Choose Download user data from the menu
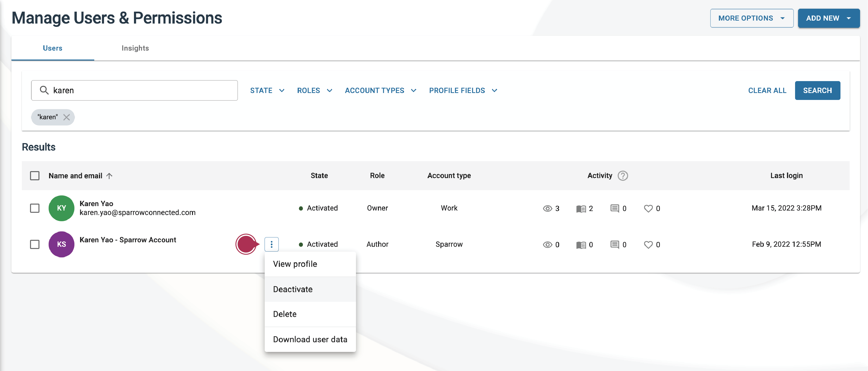Viewport: 868px width, 371px height. tap(310, 339)
